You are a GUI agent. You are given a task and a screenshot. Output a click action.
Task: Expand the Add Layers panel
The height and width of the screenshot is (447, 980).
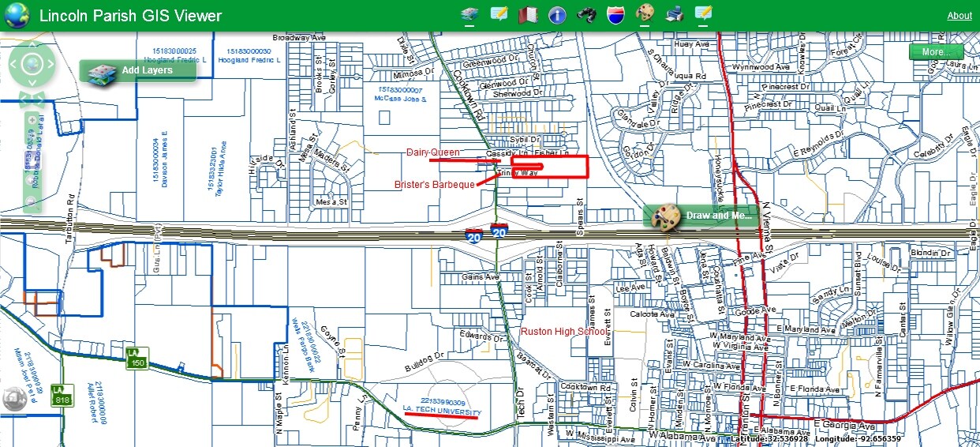click(137, 71)
